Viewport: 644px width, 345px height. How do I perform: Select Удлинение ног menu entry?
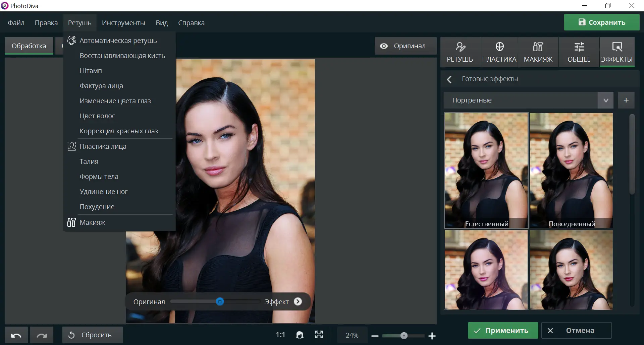point(119,192)
